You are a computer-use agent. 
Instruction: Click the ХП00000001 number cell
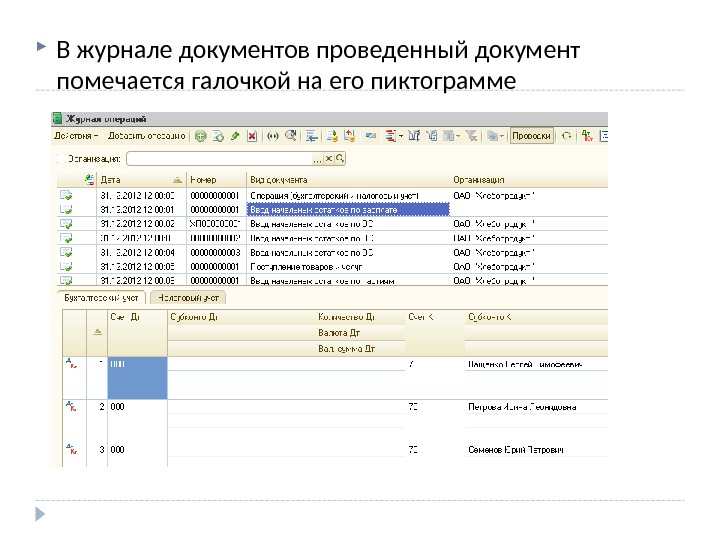(x=216, y=224)
